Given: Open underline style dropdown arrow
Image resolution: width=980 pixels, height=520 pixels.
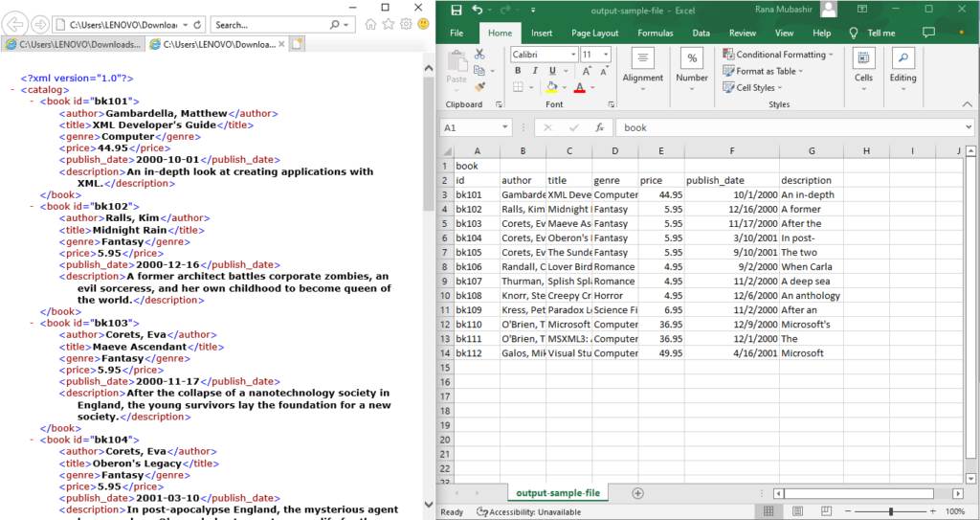Looking at the screenshot, I should (565, 71).
